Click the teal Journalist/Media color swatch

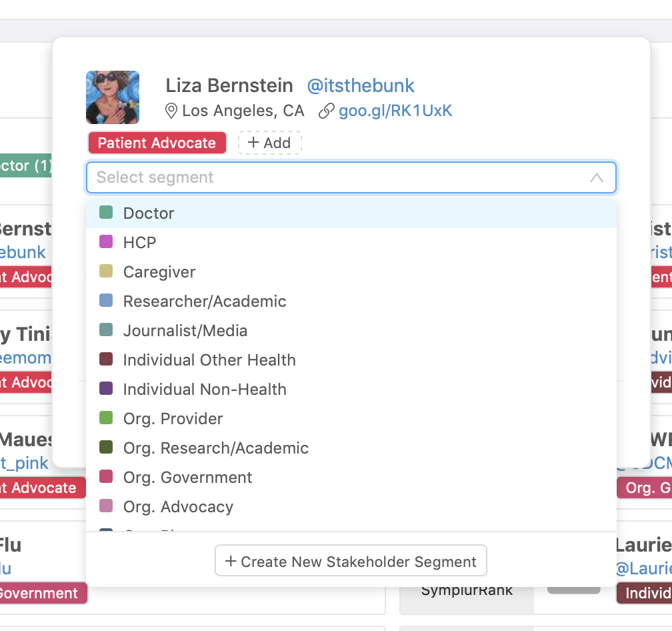106,330
